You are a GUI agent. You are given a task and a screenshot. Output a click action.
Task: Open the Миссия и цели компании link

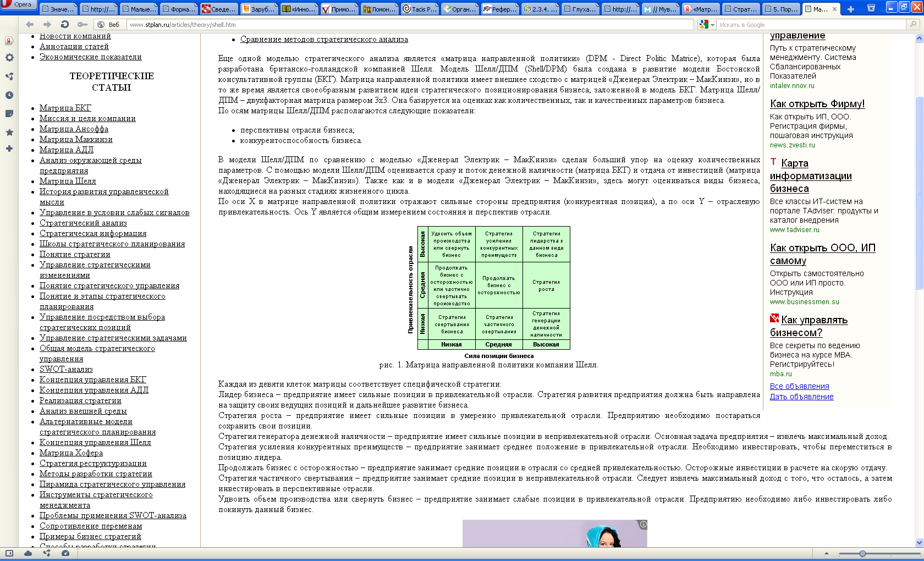[87, 118]
